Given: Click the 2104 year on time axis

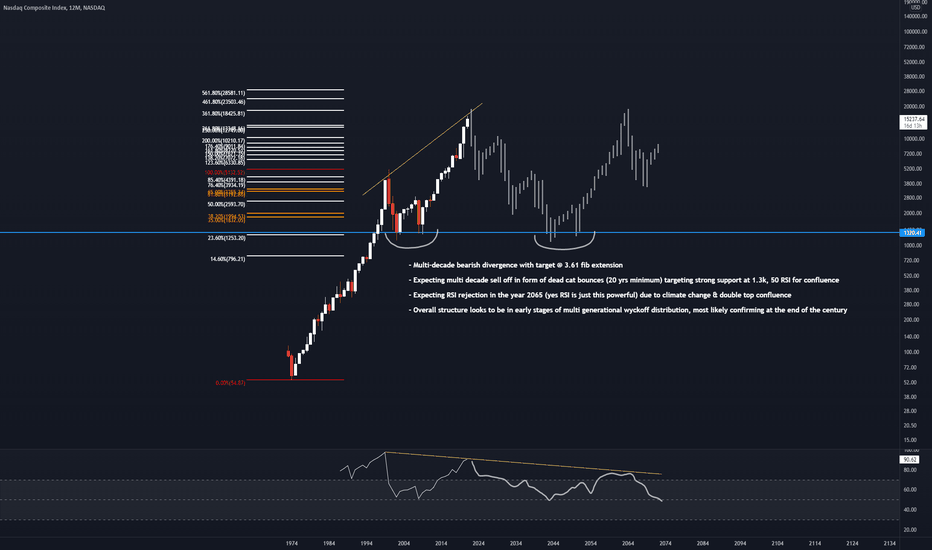Looking at the screenshot, I should (777, 543).
